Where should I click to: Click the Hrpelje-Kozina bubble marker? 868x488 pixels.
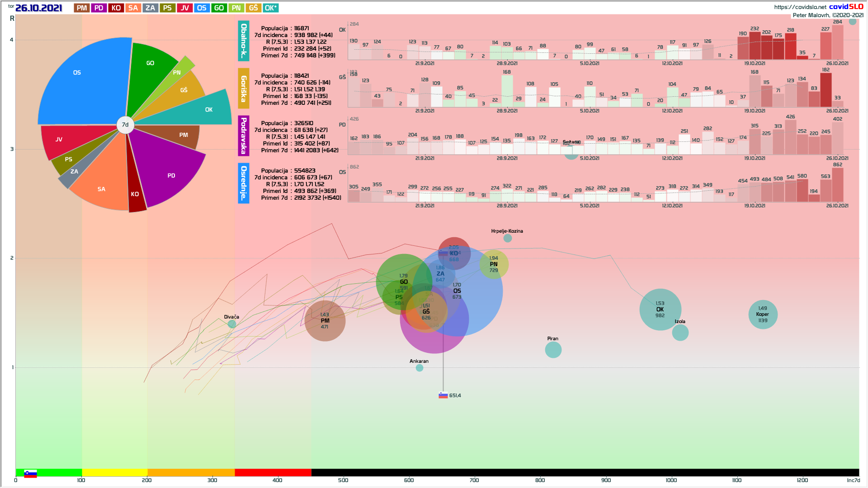(x=508, y=238)
